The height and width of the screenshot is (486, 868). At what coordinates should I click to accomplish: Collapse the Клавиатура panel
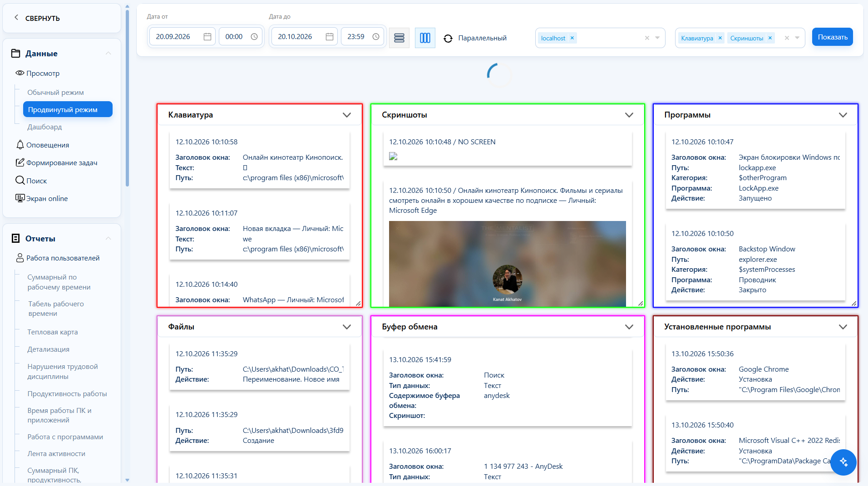(x=347, y=115)
